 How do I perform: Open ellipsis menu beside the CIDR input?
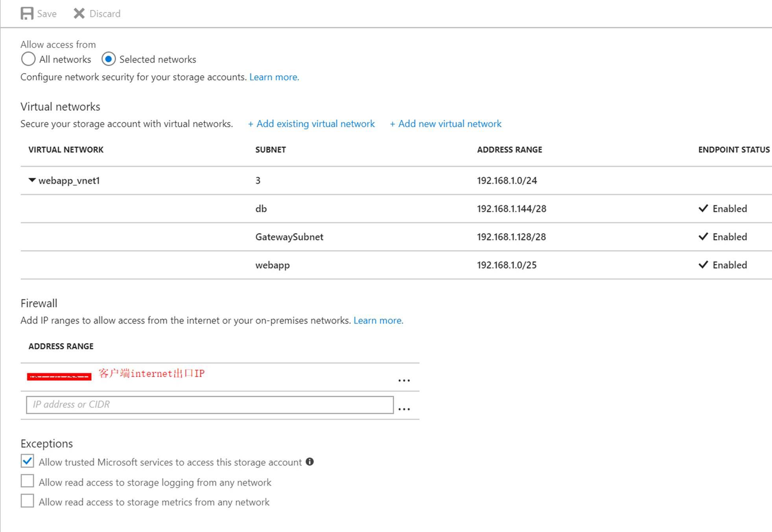tap(404, 409)
